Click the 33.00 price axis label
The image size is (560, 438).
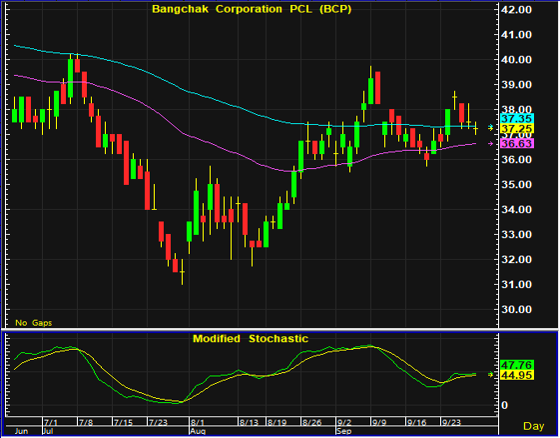(516, 235)
